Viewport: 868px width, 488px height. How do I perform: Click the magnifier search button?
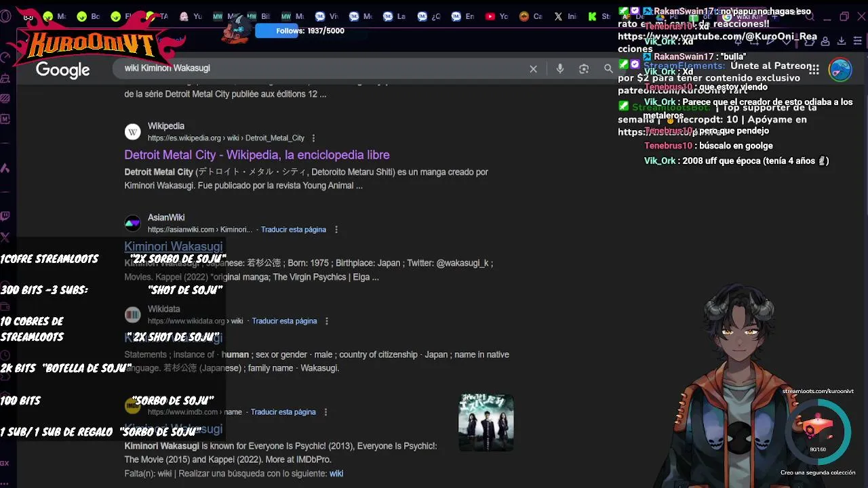click(x=608, y=68)
